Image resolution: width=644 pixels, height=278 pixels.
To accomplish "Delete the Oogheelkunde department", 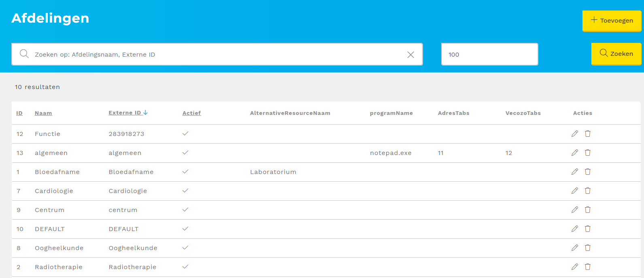I will (x=588, y=248).
